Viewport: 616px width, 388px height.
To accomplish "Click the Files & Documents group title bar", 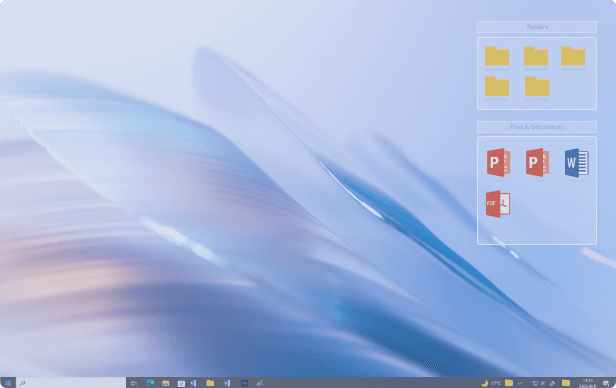I will tap(537, 127).
